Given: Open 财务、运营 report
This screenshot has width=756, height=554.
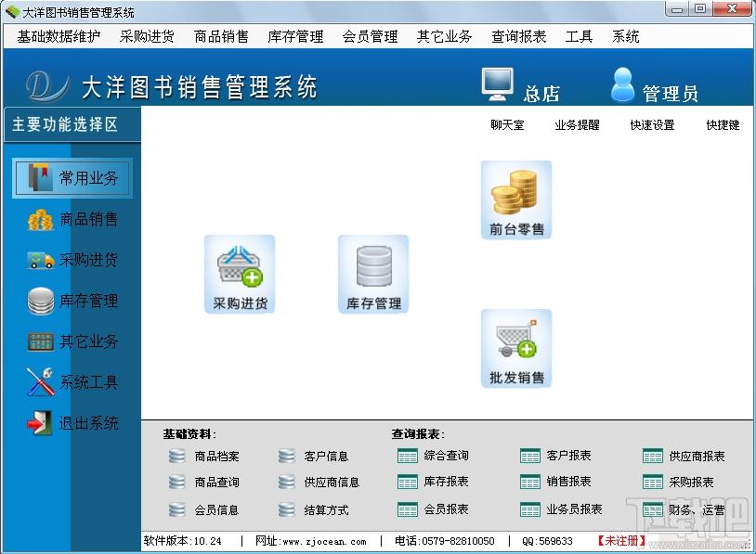Looking at the screenshot, I should click(684, 509).
